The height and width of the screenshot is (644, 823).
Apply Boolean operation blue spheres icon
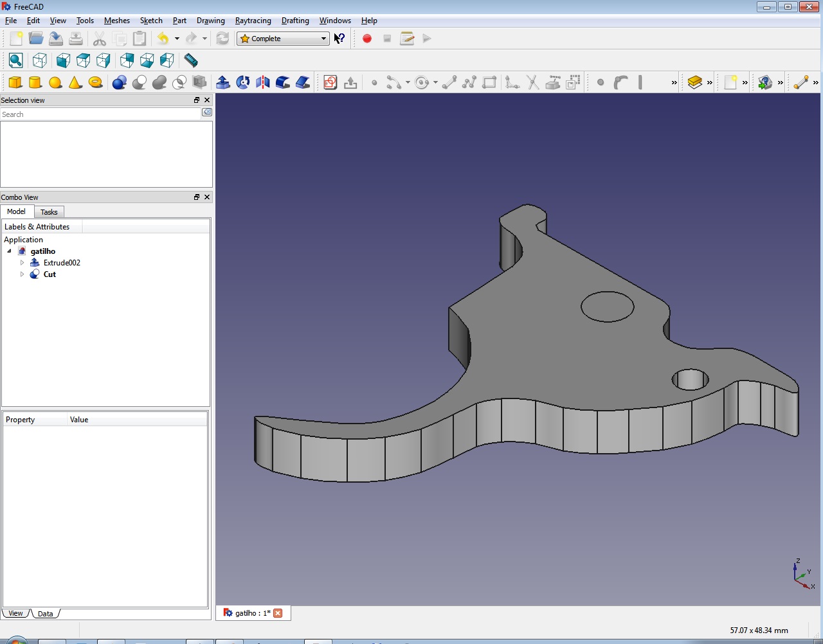(x=120, y=82)
